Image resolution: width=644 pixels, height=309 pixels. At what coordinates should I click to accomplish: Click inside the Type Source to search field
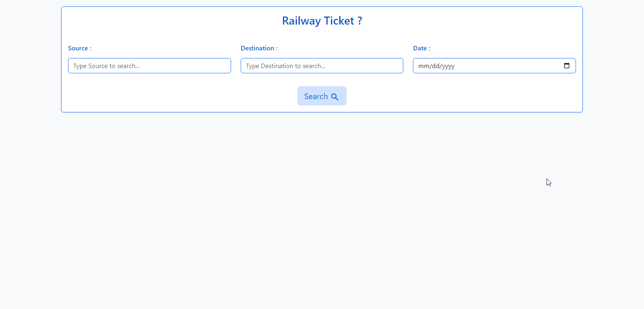(x=149, y=66)
